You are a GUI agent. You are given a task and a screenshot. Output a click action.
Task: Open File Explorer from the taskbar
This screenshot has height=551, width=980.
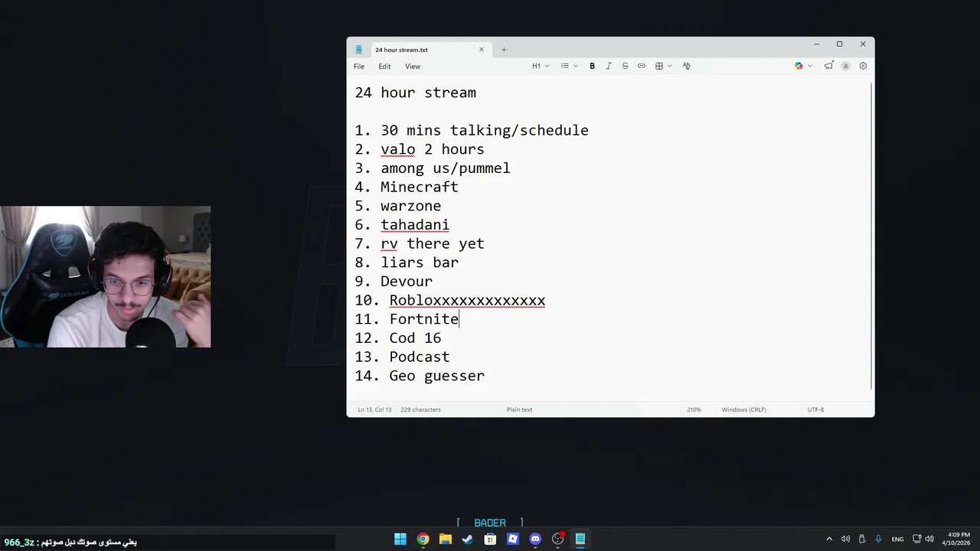pos(446,539)
